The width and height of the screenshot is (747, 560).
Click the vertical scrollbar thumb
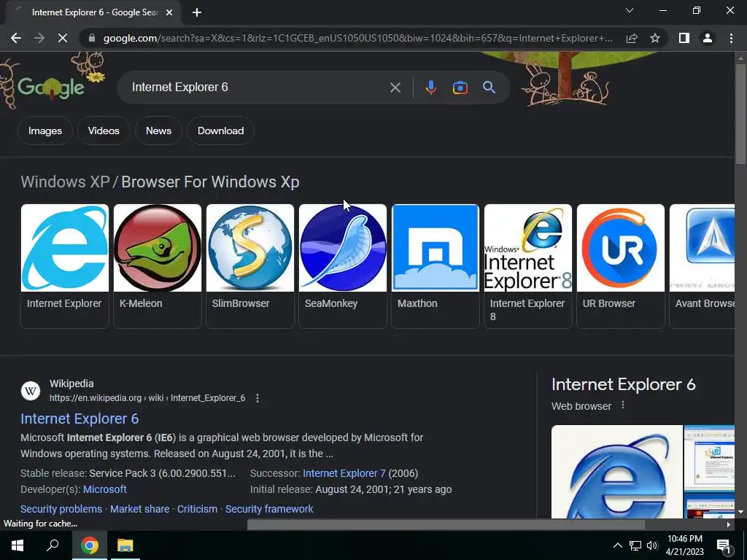[740, 114]
